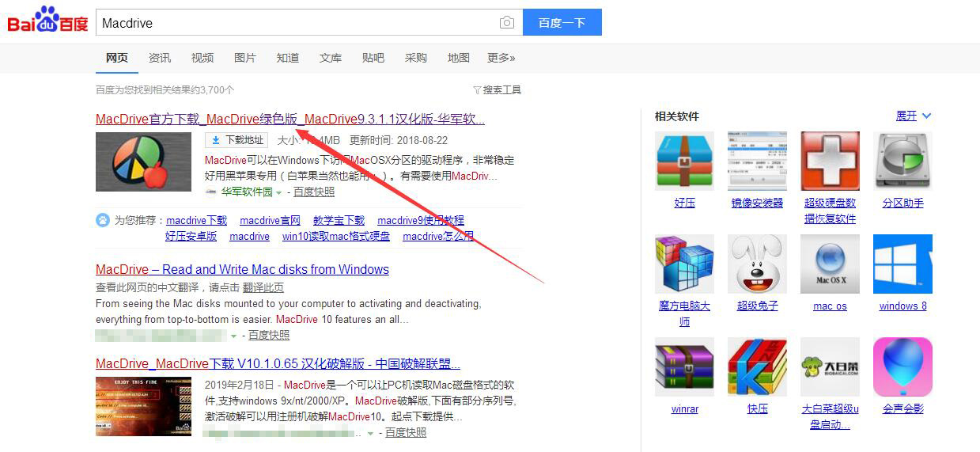
Task: Click the winrar text link
Action: point(685,408)
